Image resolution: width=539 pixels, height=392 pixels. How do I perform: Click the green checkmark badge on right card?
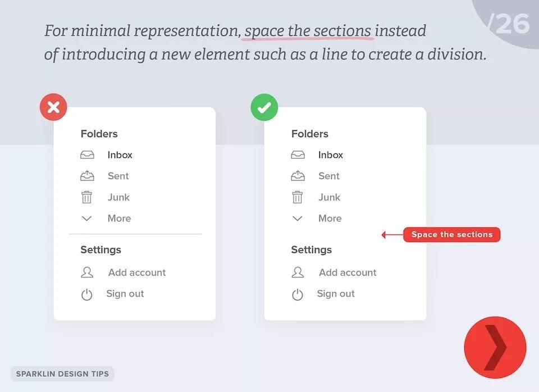pos(264,107)
